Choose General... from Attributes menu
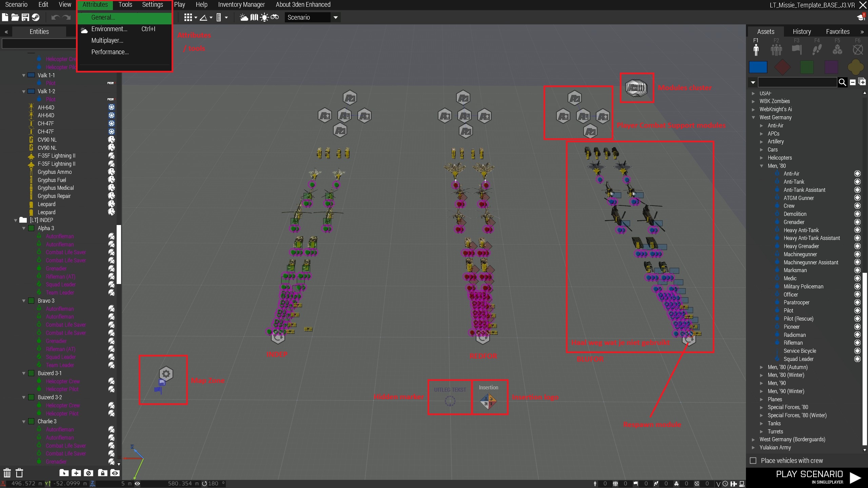The height and width of the screenshot is (488, 868). tap(124, 18)
